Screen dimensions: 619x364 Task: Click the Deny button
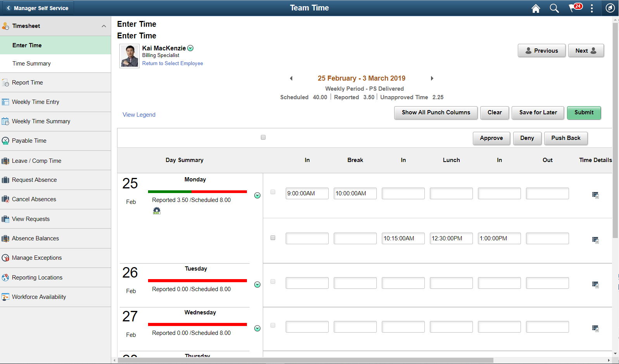tap(527, 138)
